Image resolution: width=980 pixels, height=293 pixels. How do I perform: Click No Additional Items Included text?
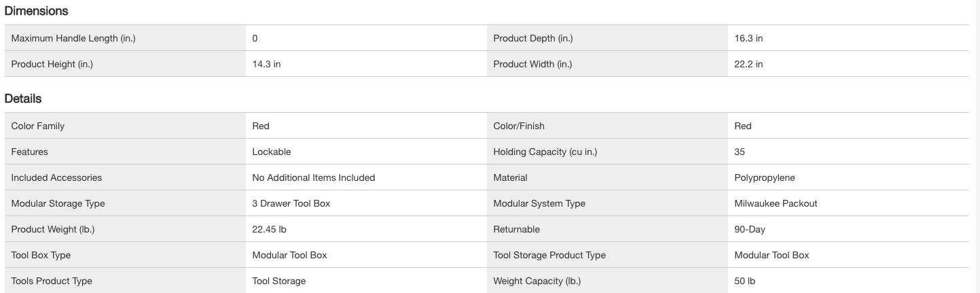click(x=313, y=177)
